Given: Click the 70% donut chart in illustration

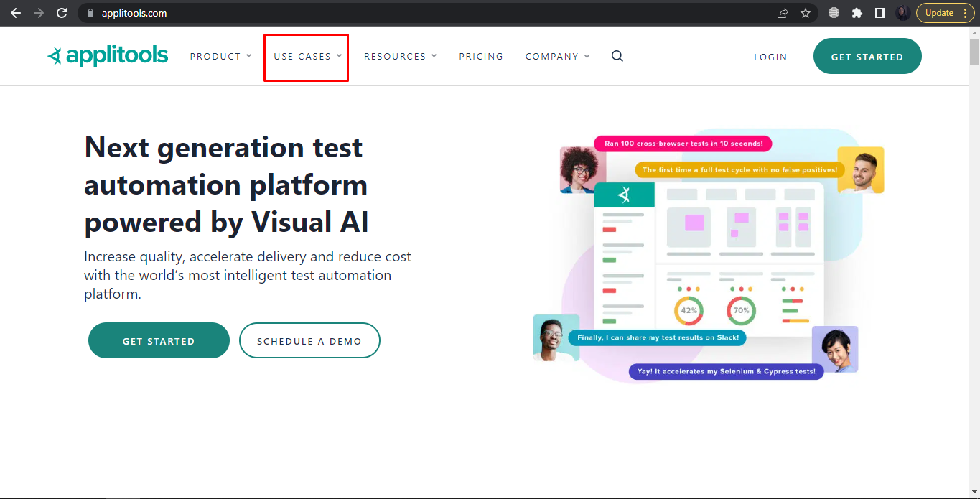Looking at the screenshot, I should [741, 310].
